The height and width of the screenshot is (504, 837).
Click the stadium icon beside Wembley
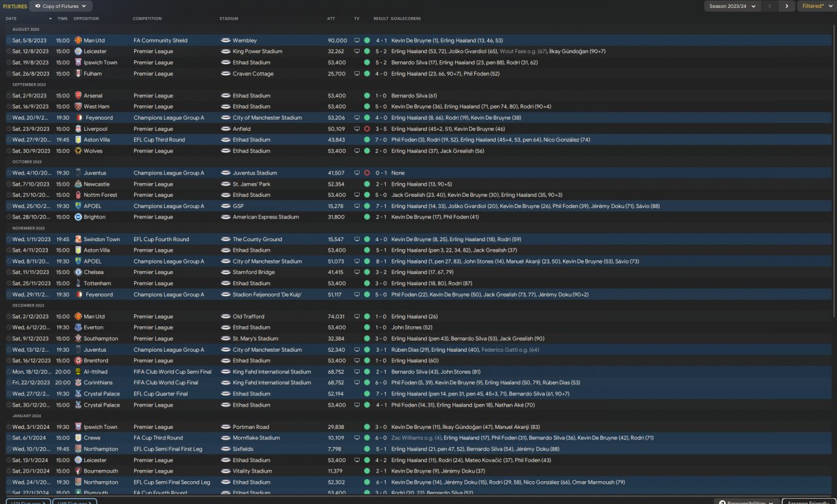[x=226, y=41]
